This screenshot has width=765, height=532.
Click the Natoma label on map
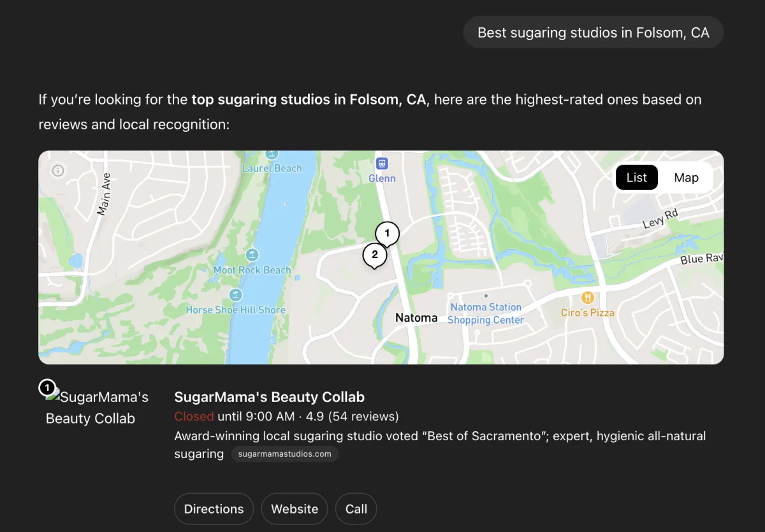pyautogui.click(x=416, y=318)
